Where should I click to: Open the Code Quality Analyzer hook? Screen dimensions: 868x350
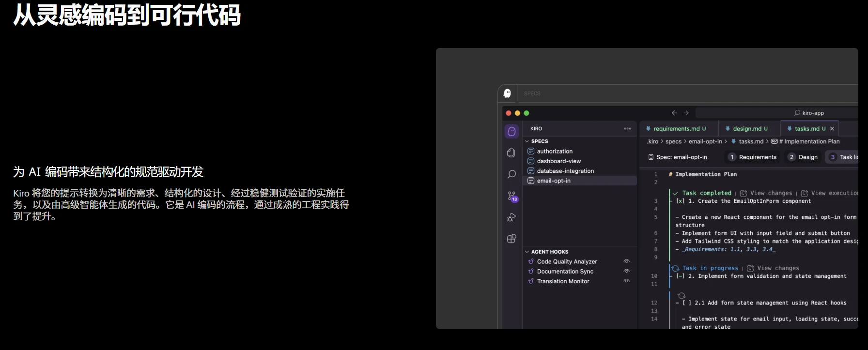567,261
